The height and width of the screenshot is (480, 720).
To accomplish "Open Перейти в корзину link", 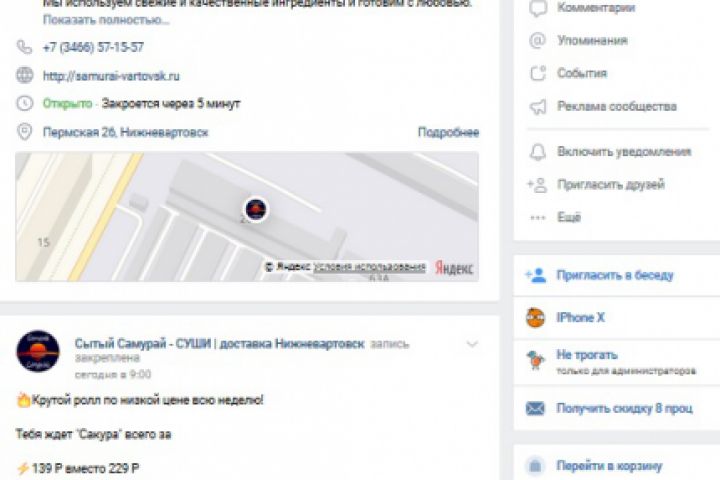I will tap(609, 466).
